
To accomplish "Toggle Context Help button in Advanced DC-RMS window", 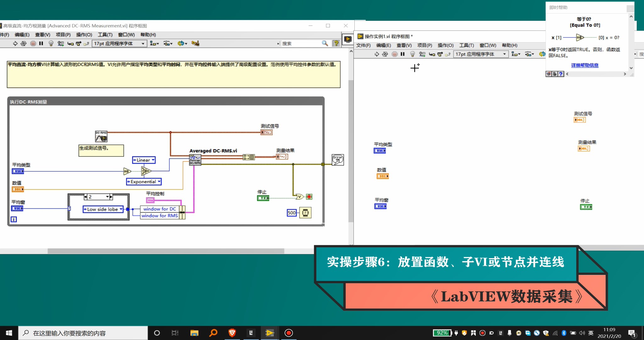I will pyautogui.click(x=336, y=43).
